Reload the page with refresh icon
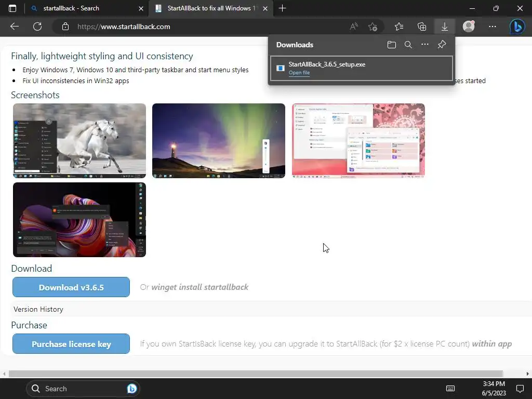The height and width of the screenshot is (399, 532). coord(37,26)
